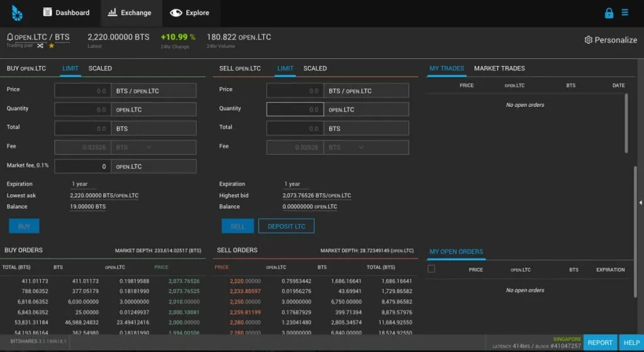Viewport: 644px width, 352px height.
Task: Change buy expiration 1 year option
Action: [80, 184]
